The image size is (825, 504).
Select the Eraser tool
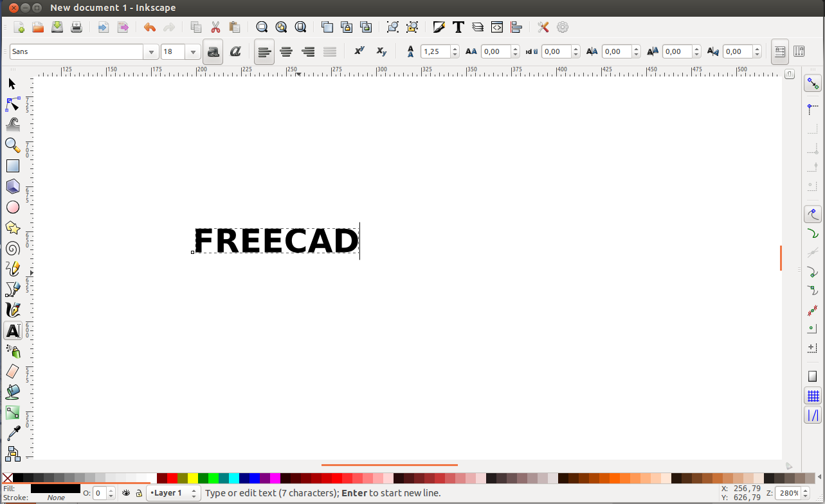tap(12, 372)
